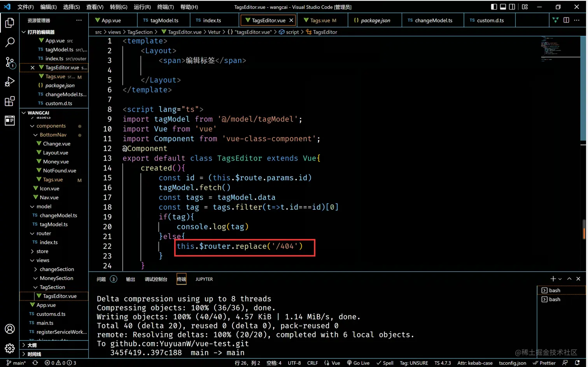Open Source Control view in activity bar
Viewport: 588px width, 367px height.
tap(10, 62)
